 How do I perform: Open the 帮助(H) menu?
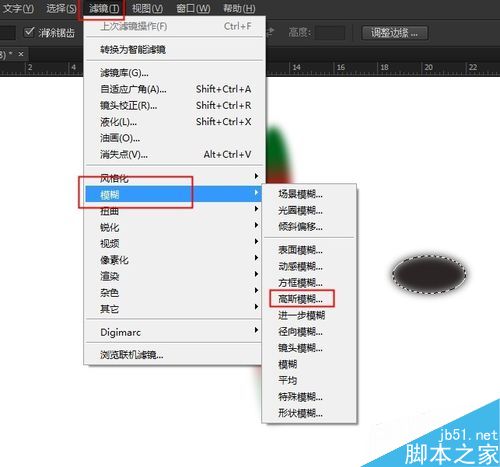tap(239, 8)
